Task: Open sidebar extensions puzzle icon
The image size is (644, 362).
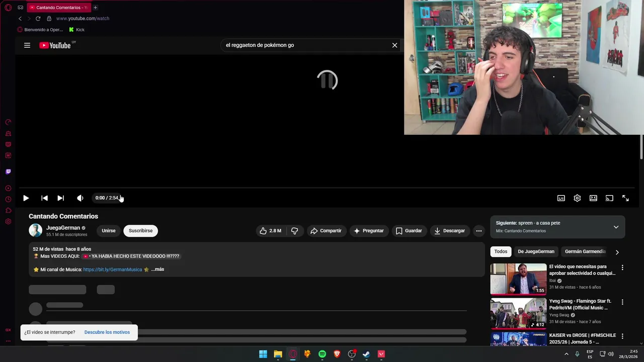Action: point(8,210)
